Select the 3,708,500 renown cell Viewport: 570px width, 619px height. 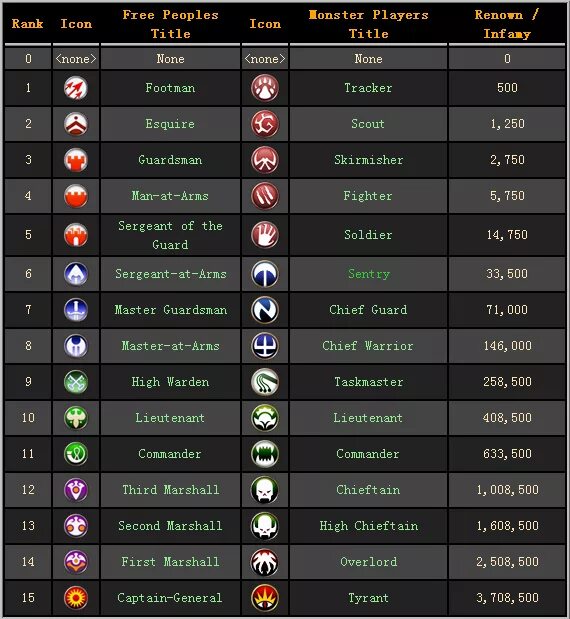[507, 598]
